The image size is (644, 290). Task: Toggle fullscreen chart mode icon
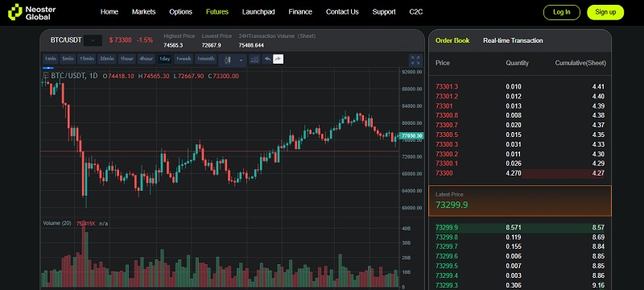(415, 60)
